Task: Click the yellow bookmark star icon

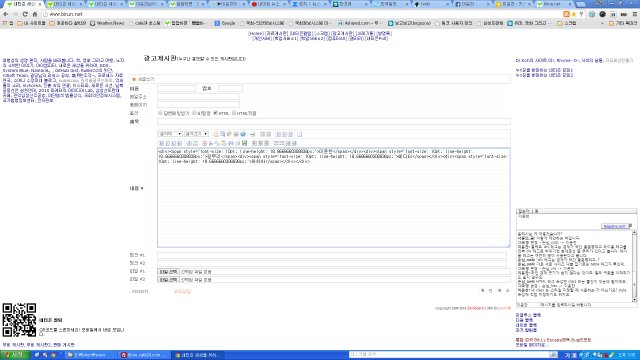Action: click(574, 14)
